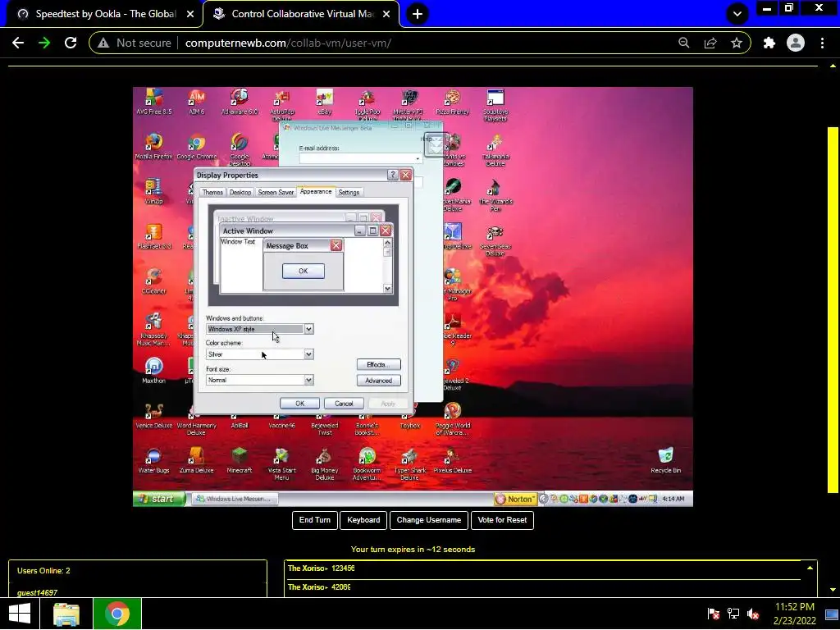Click the Change Username button
The height and width of the screenshot is (630, 840).
point(428,520)
